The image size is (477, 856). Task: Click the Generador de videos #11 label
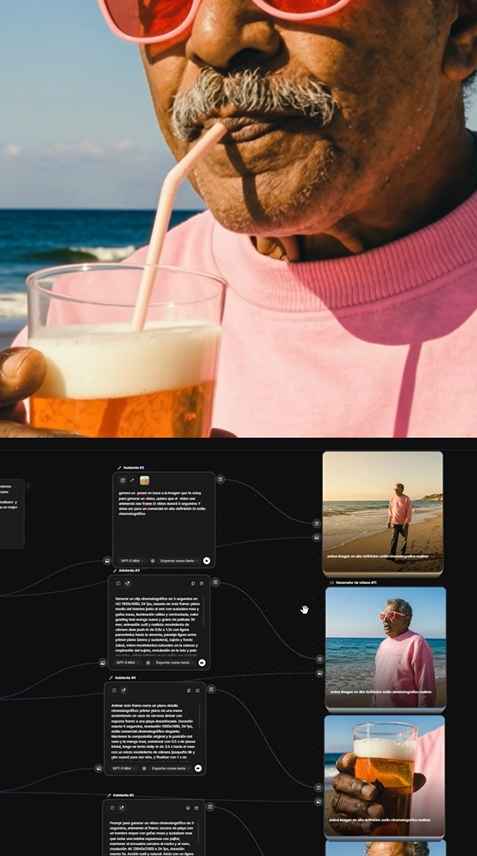pyautogui.click(x=356, y=582)
